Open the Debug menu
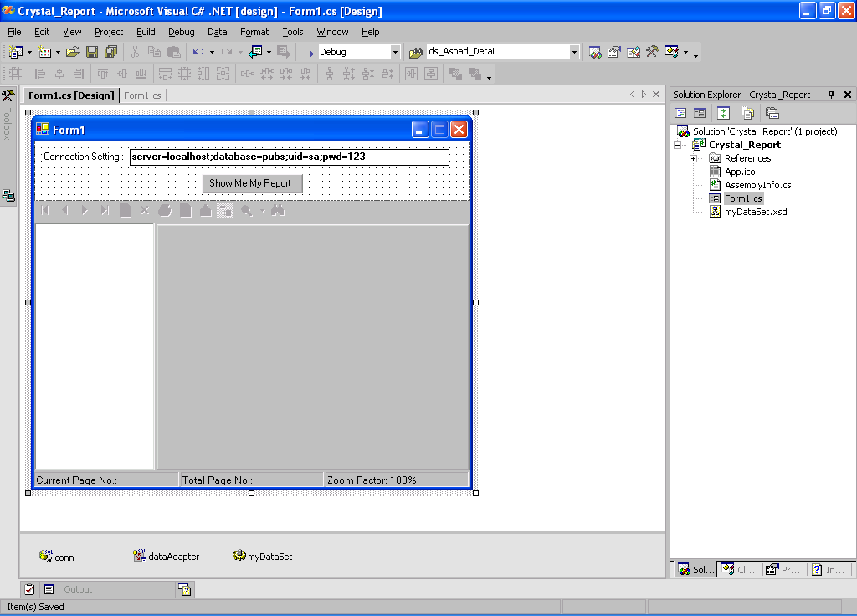The image size is (857, 616). (x=181, y=32)
